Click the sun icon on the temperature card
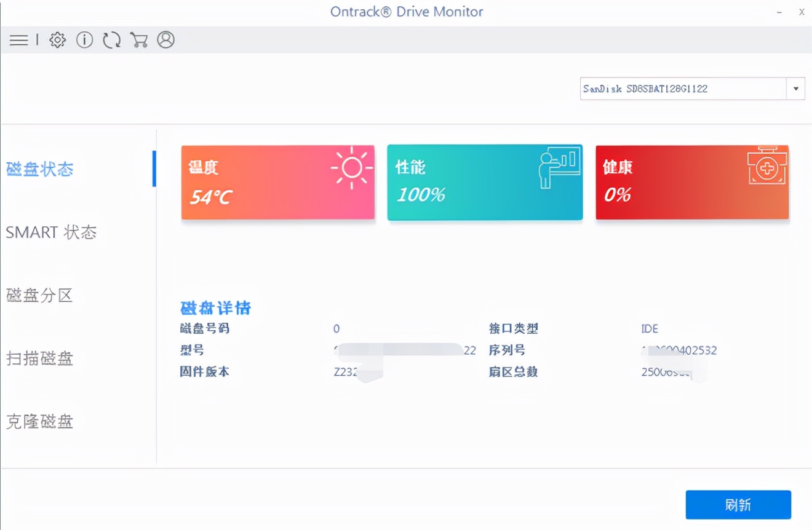This screenshot has width=812, height=530. pyautogui.click(x=351, y=167)
